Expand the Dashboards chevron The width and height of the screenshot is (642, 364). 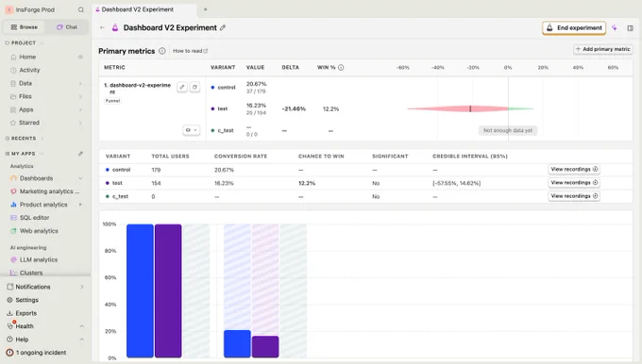coord(80,178)
